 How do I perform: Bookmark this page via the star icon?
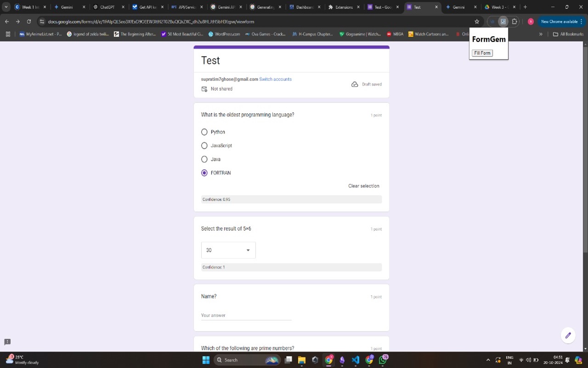[476, 22]
